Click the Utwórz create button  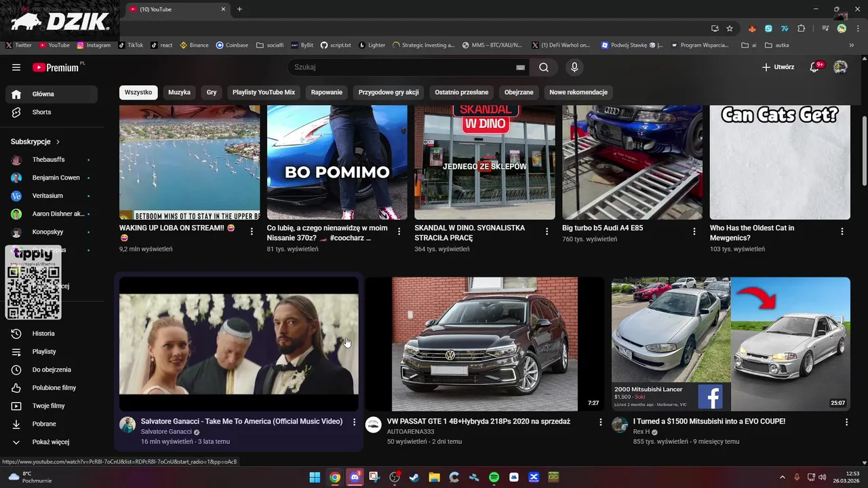pyautogui.click(x=777, y=67)
